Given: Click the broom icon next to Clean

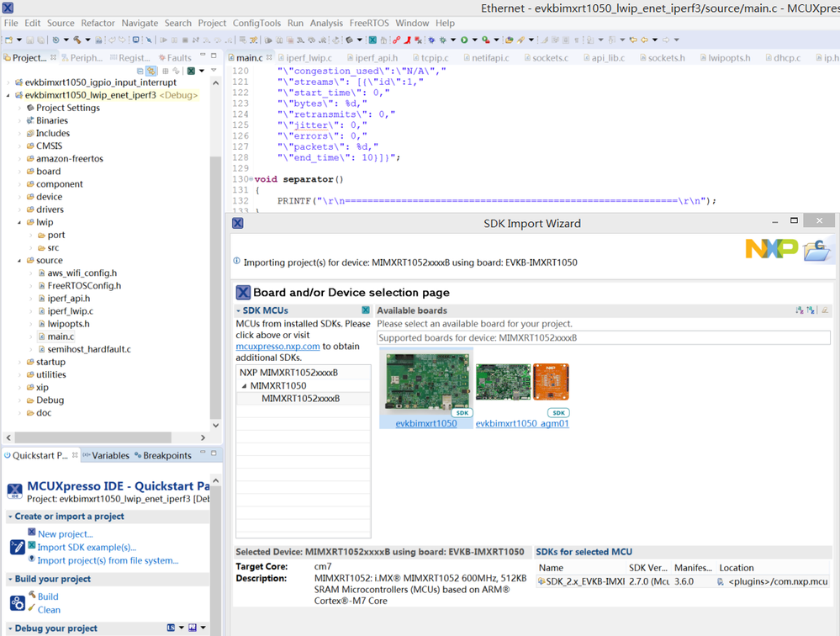Looking at the screenshot, I should [32, 608].
